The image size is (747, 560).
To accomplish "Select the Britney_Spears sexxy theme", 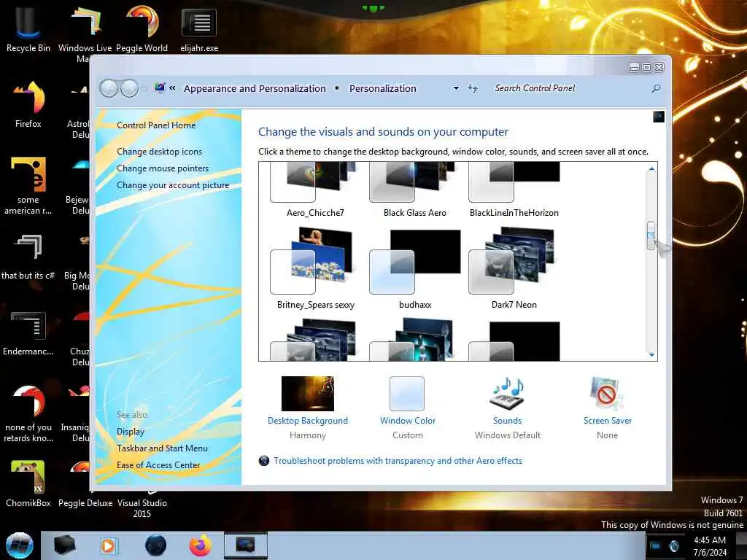I will pyautogui.click(x=315, y=268).
